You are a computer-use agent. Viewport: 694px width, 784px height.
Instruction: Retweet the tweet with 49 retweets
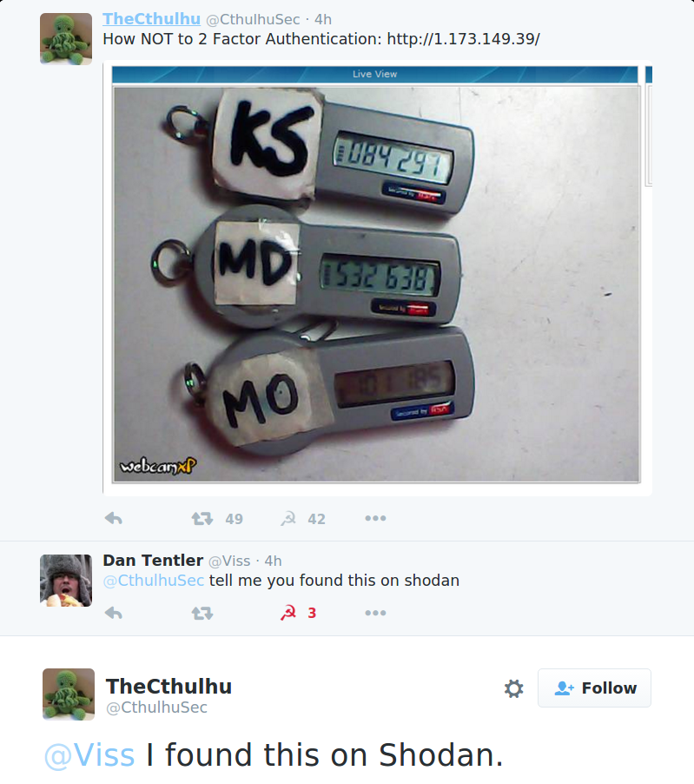[x=202, y=519]
